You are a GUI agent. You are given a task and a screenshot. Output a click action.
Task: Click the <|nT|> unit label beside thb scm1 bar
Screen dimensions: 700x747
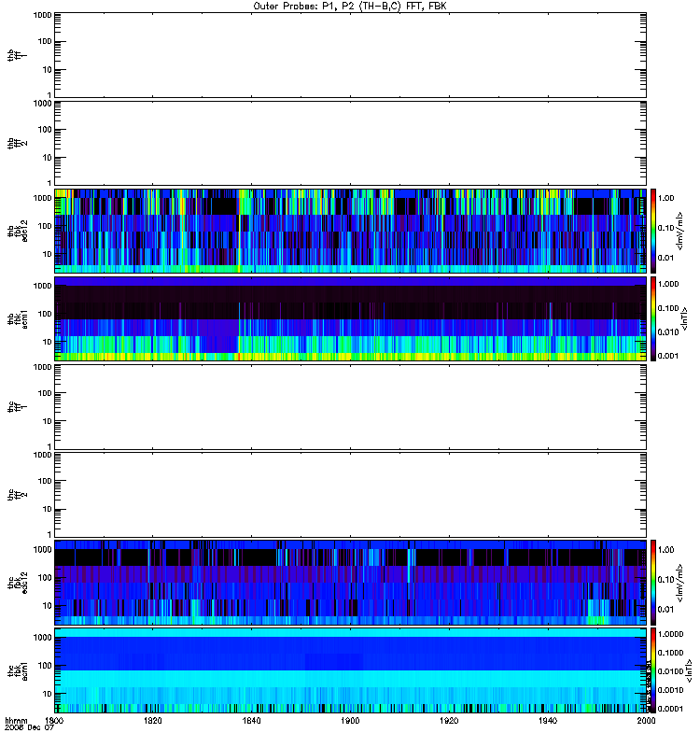[x=685, y=319]
